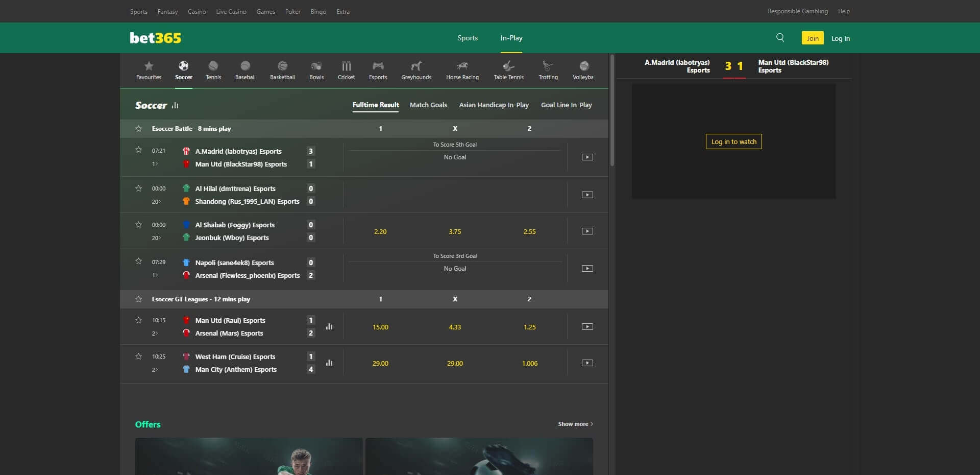Switch to the Esports category
The width and height of the screenshot is (980, 475).
[378, 70]
